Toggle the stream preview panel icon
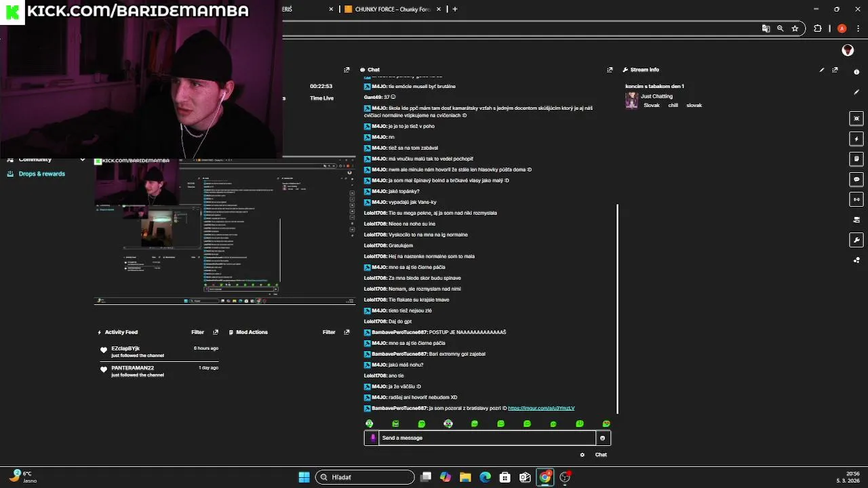The width and height of the screenshot is (868, 488). tap(856, 119)
